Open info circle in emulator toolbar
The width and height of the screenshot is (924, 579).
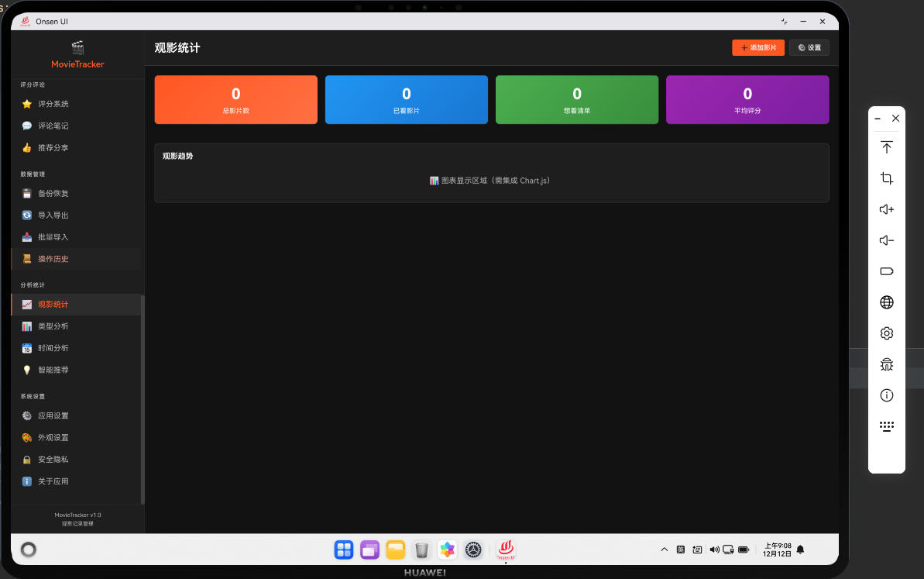tap(886, 395)
